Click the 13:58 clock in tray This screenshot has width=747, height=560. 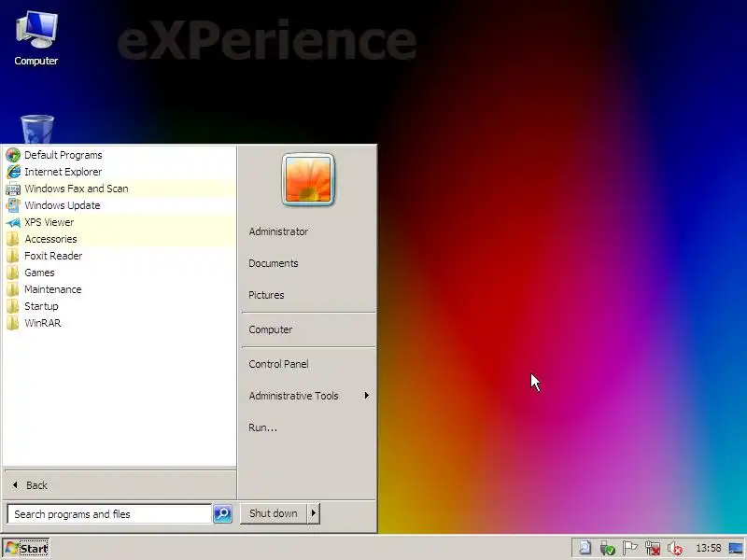pyautogui.click(x=709, y=548)
